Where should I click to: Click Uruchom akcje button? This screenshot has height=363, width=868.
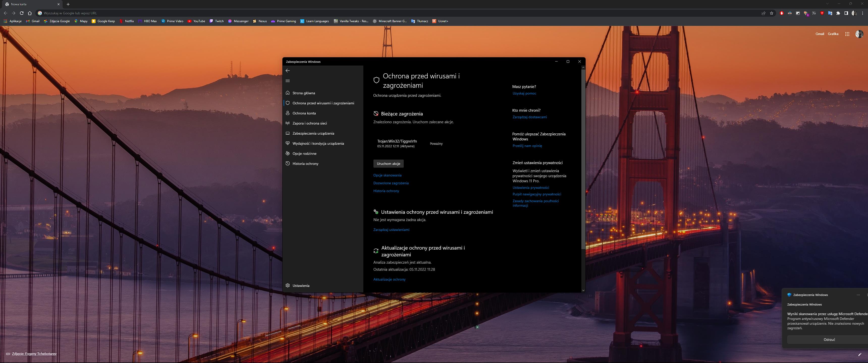pyautogui.click(x=388, y=164)
